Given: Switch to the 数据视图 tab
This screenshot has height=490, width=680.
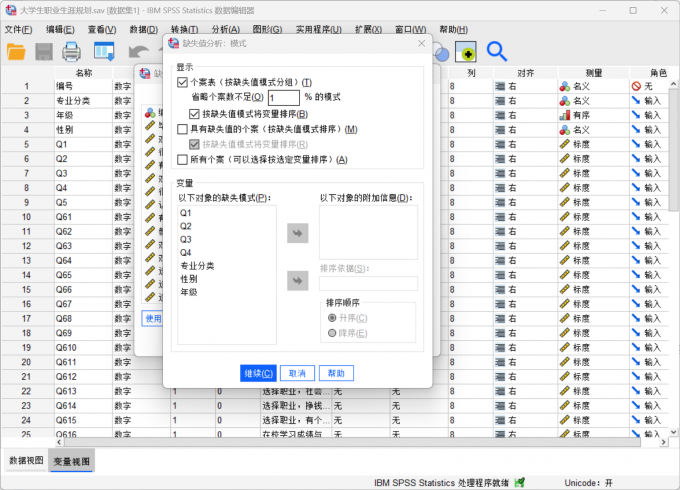Looking at the screenshot, I should [x=26, y=461].
